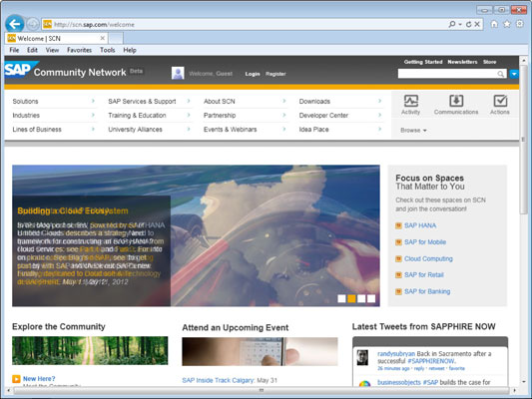This screenshot has height=399, width=532.
Task: Open the Explore the Community forest image
Action: point(90,350)
